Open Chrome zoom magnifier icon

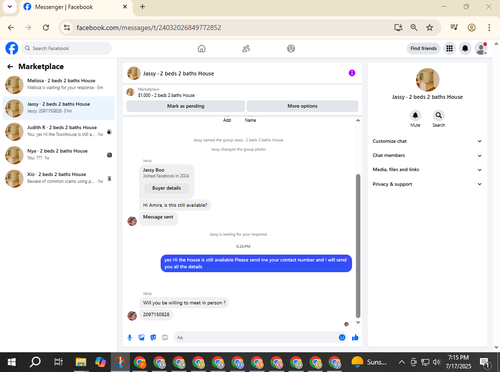pyautogui.click(x=414, y=28)
